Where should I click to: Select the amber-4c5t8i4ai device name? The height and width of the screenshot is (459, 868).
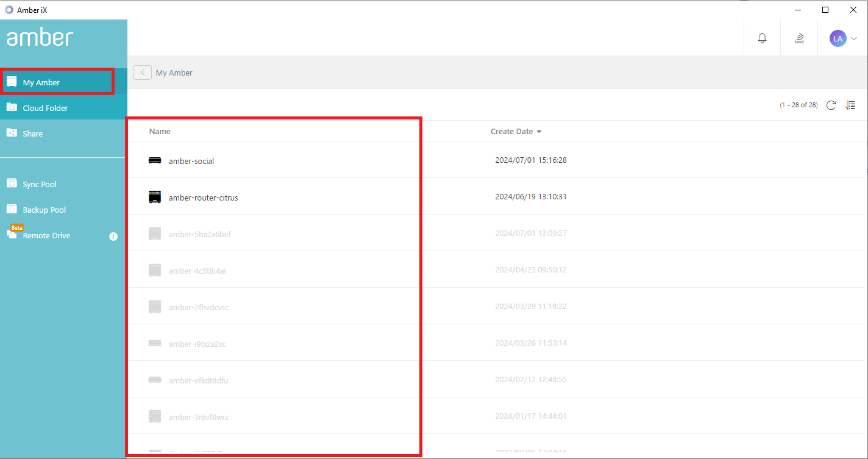197,271
